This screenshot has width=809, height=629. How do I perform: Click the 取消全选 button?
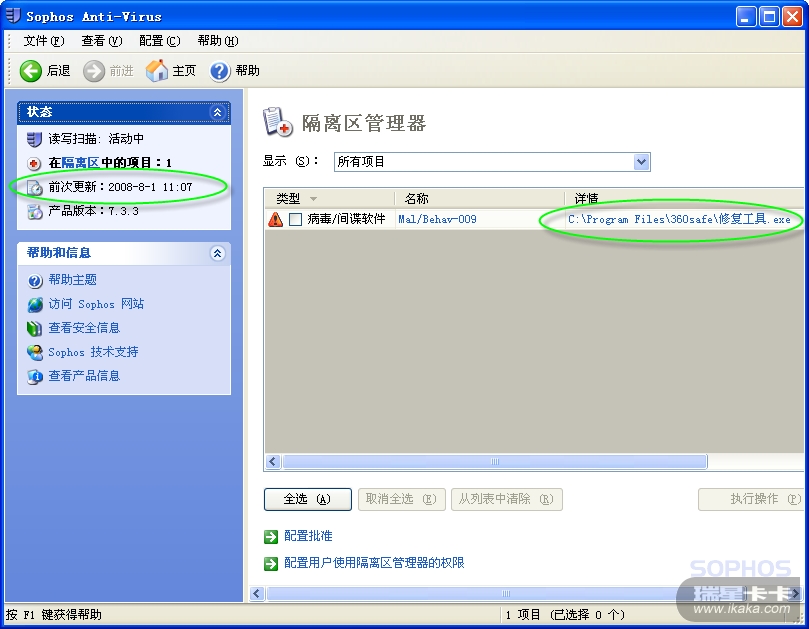(x=401, y=499)
